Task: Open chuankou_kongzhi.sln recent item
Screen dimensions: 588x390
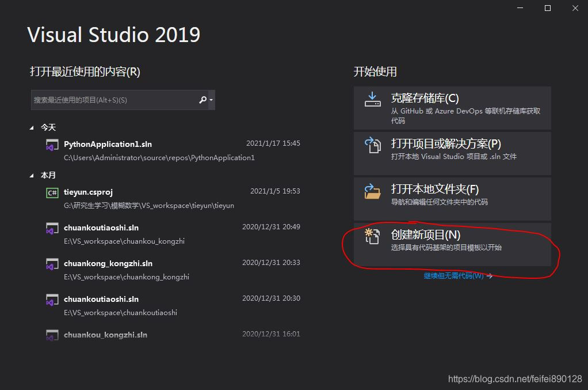Action: [173, 335]
